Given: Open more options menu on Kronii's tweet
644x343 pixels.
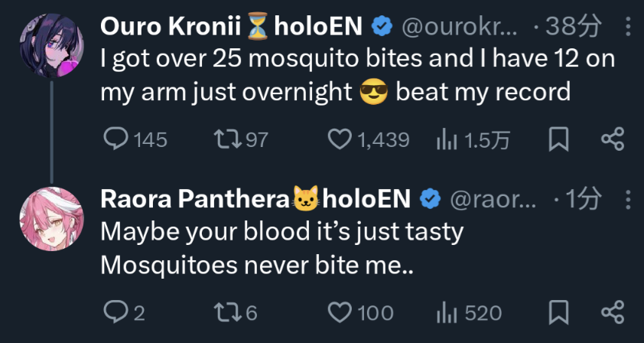Looking at the screenshot, I should click(x=628, y=28).
